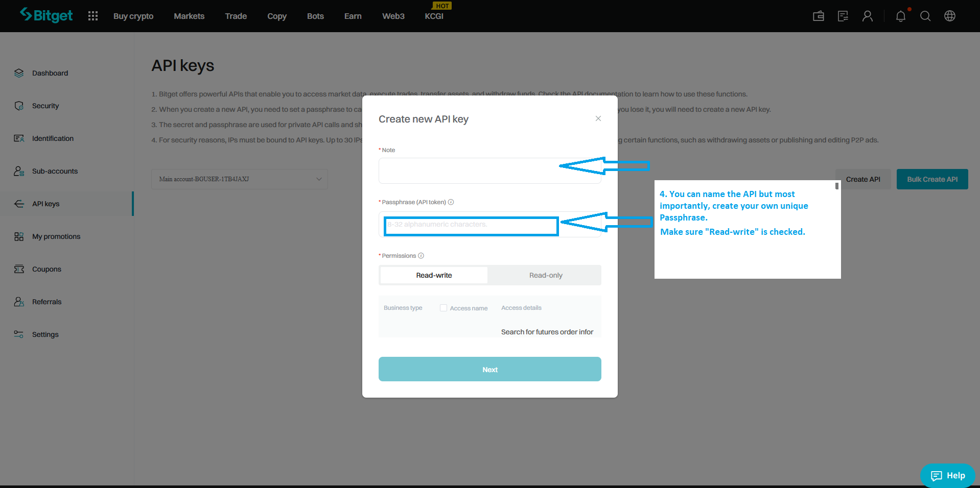Viewport: 980px width, 488px height.
Task: Expand the Main account dropdown
Action: tap(240, 179)
